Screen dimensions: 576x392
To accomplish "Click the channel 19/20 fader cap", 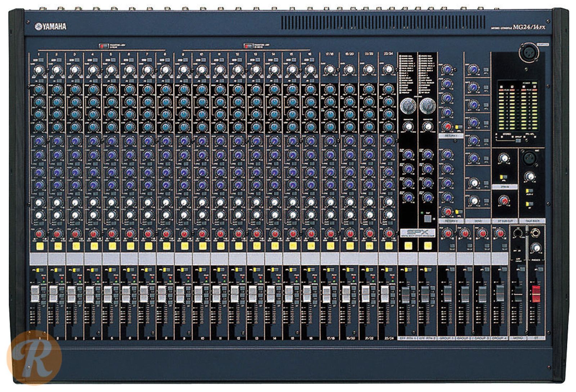I will click(x=346, y=294).
